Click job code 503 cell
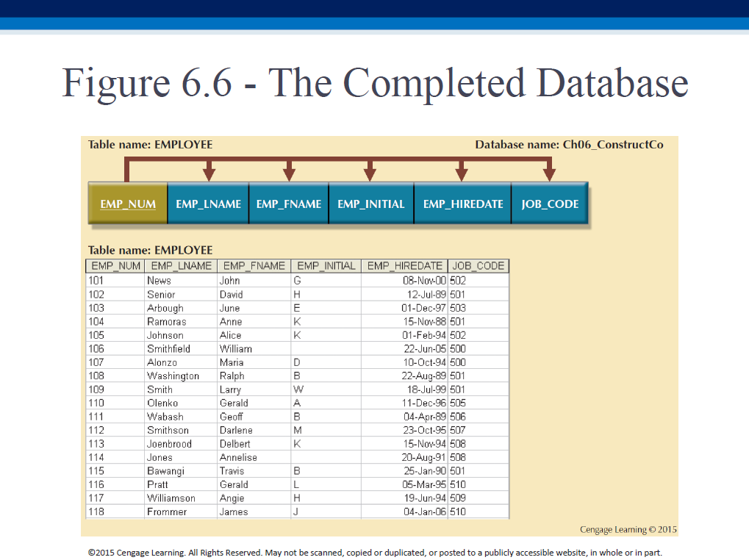The width and height of the screenshot is (749, 560). 479,307
